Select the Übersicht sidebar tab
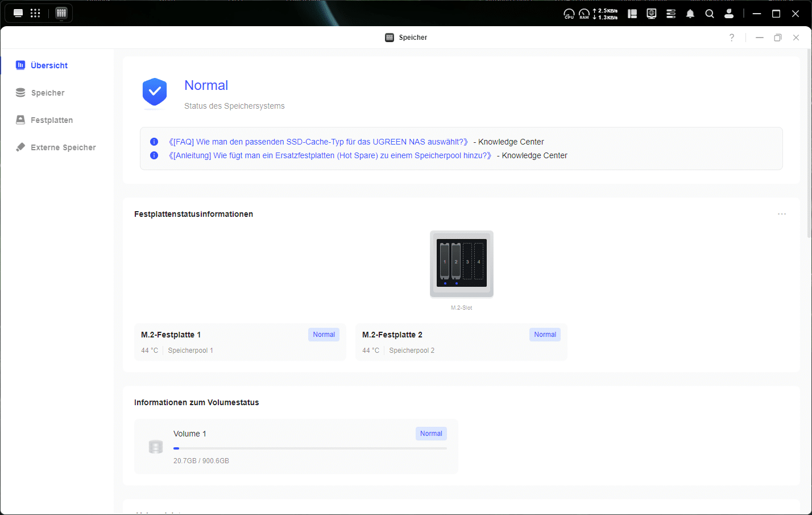 click(x=49, y=65)
